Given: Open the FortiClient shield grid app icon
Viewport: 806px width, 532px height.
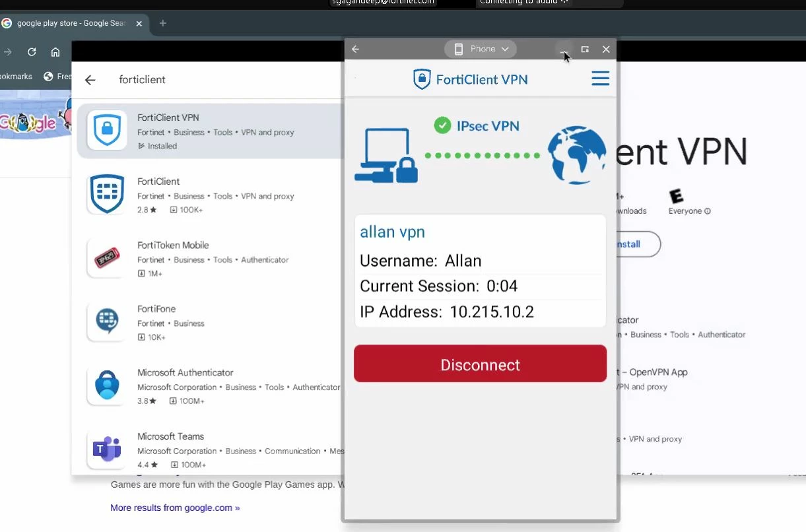Looking at the screenshot, I should point(107,194).
